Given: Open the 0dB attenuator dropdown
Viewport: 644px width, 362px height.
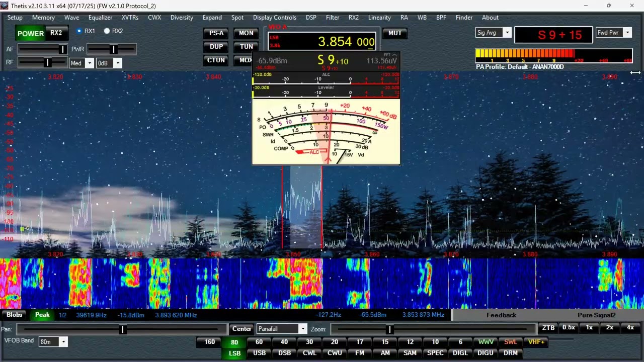Looking at the screenshot, I should coord(118,63).
